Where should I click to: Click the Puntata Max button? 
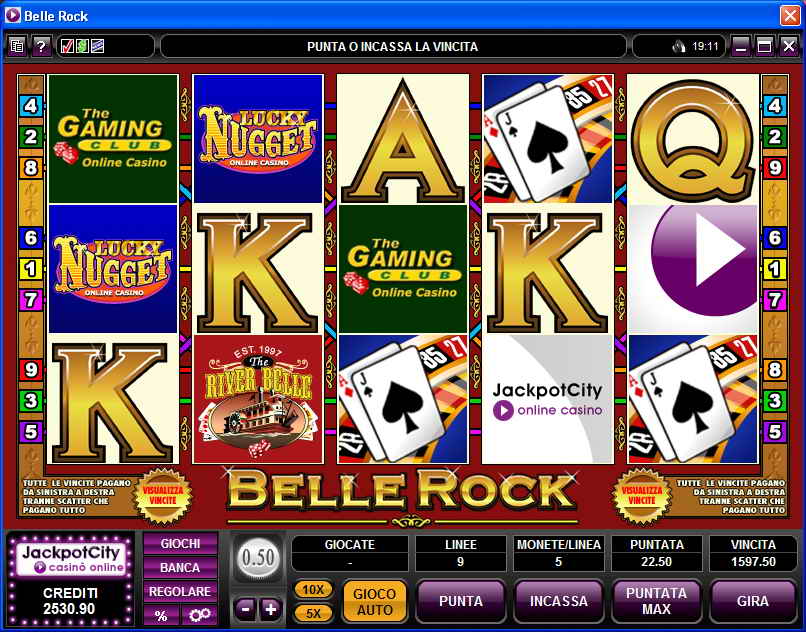pyautogui.click(x=656, y=601)
